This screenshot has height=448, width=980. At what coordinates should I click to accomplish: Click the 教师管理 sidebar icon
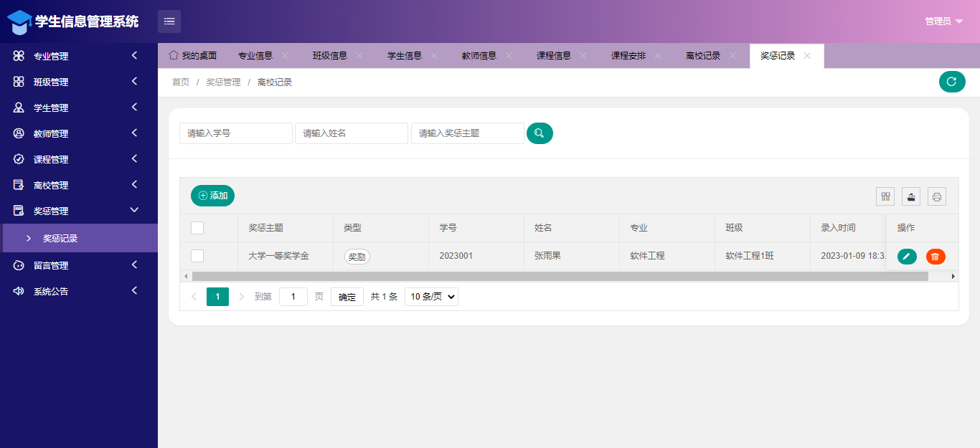pos(19,133)
